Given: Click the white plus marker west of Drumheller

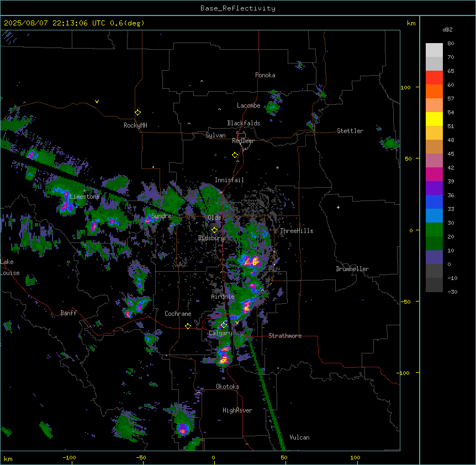Looking at the screenshot, I should coord(338,207).
